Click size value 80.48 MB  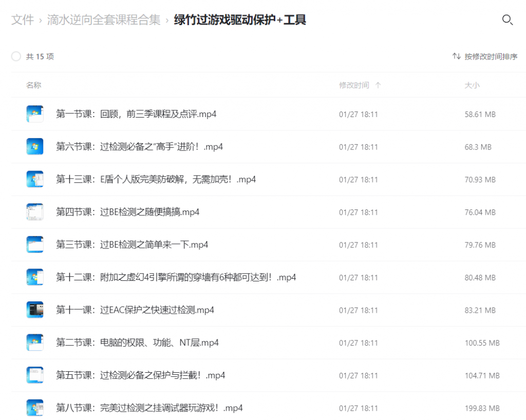pyautogui.click(x=480, y=278)
